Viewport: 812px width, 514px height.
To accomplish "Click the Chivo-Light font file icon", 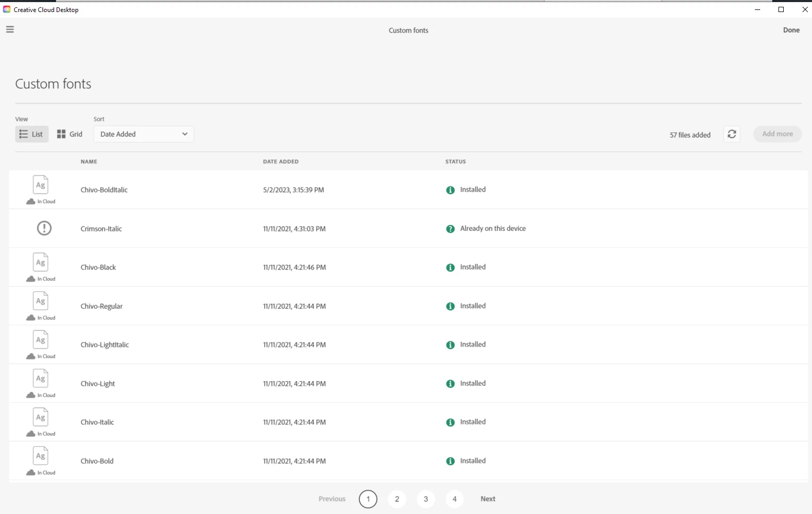I will 40,378.
